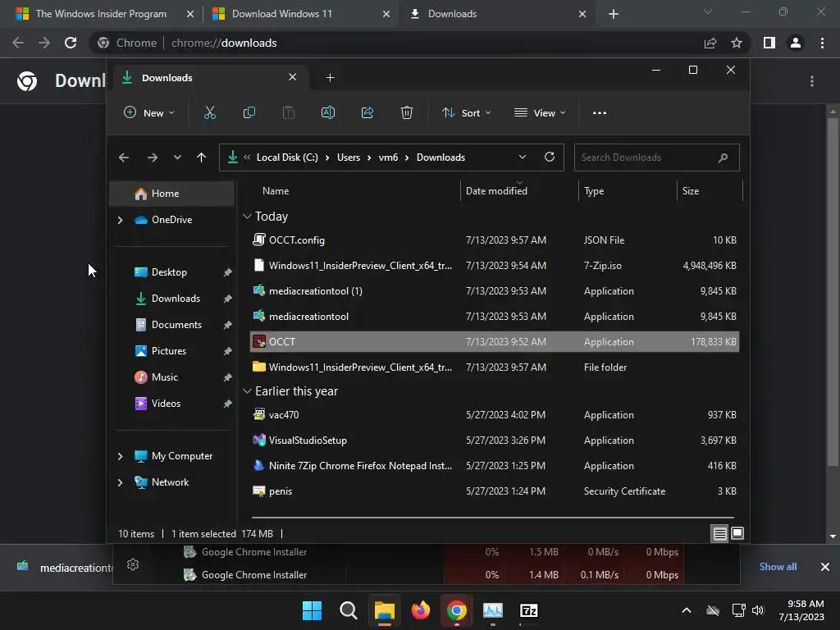Bookmark this page with star icon
This screenshot has width=840, height=630.
point(737,43)
